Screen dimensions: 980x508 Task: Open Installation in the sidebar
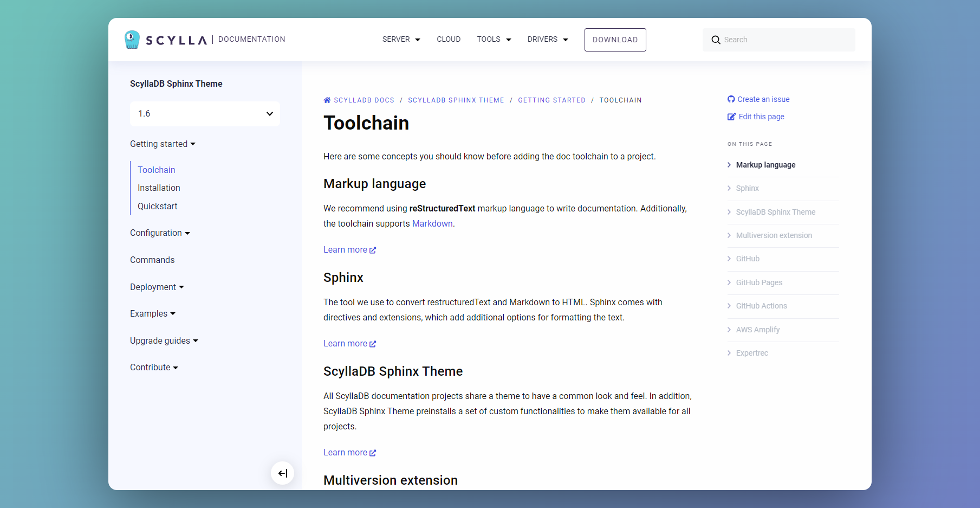tap(159, 188)
